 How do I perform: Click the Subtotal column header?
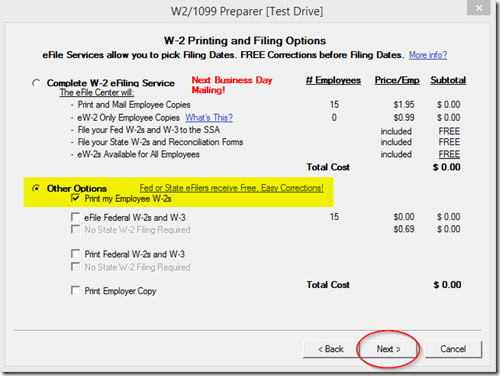(448, 80)
